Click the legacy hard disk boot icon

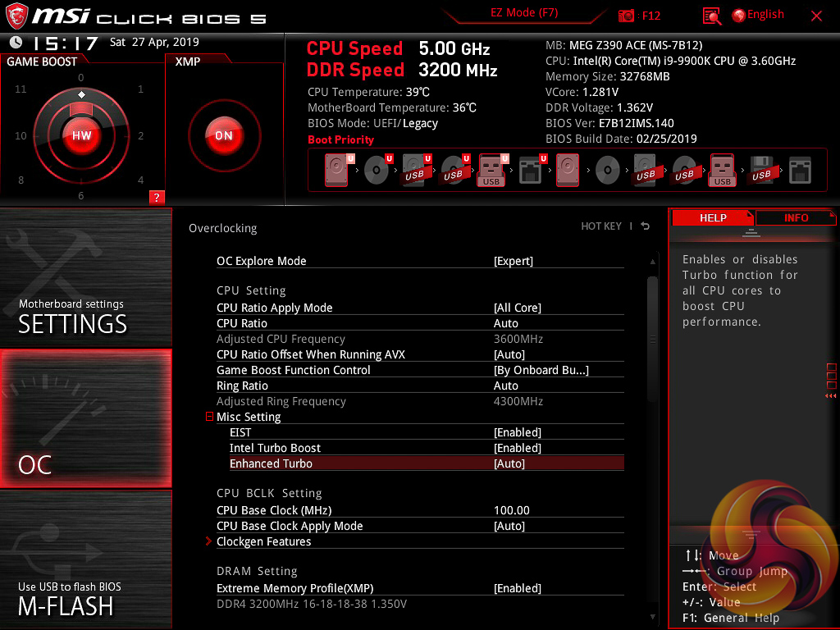(568, 171)
